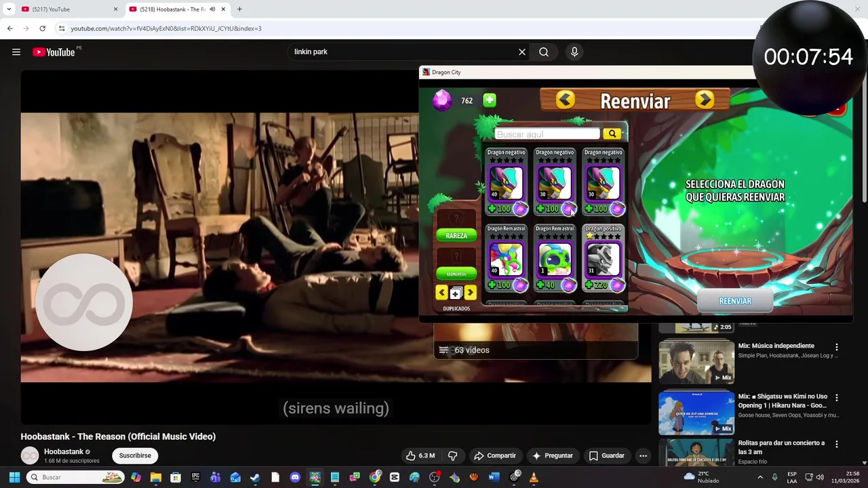Start voice search with the microphone icon
The image size is (868, 488).
pos(574,52)
